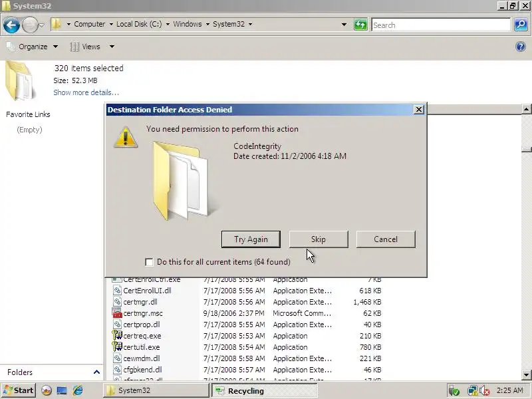Check Do this for all current items
The image size is (532, 399).
(x=149, y=262)
